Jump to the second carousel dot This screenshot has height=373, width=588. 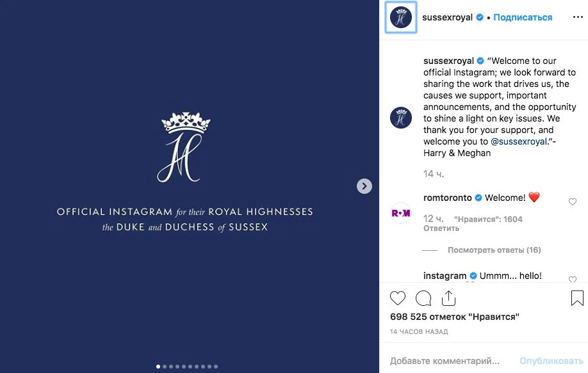[x=165, y=367]
